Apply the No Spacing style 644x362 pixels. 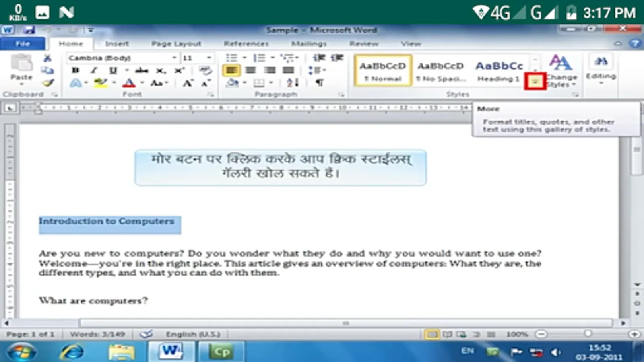point(440,71)
